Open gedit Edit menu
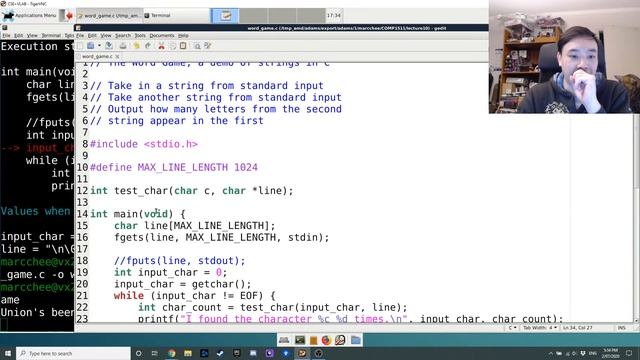The width and height of the screenshot is (640, 360). click(92, 36)
